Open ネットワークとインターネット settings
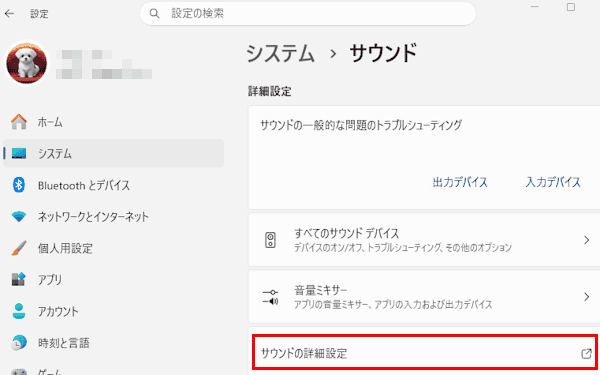 tap(113, 217)
